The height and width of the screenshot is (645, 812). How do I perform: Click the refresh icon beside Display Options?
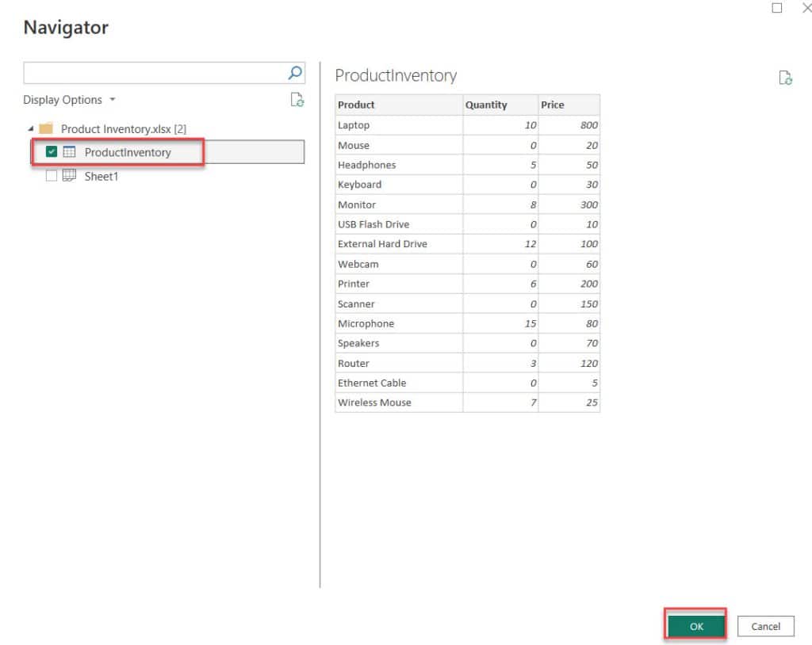coord(297,99)
